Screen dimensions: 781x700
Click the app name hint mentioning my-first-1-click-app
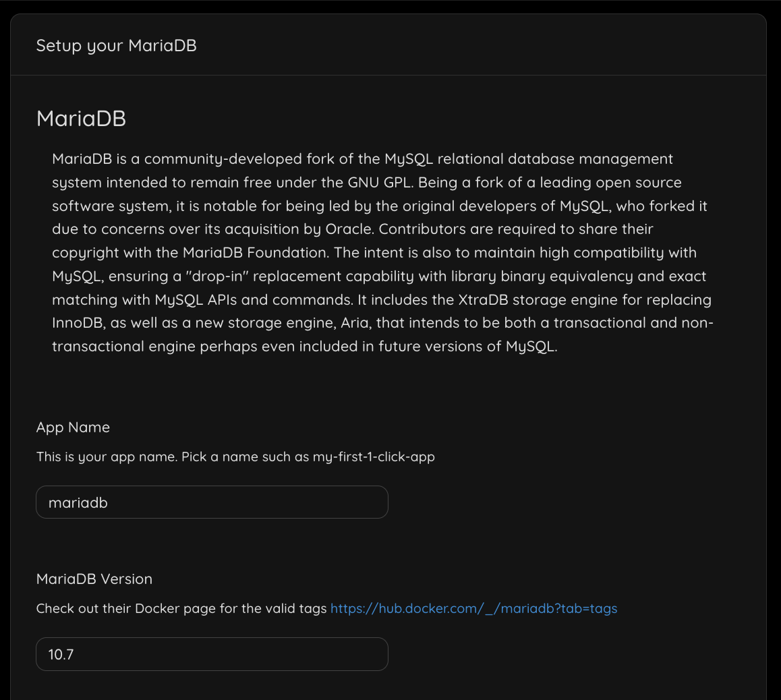point(235,457)
